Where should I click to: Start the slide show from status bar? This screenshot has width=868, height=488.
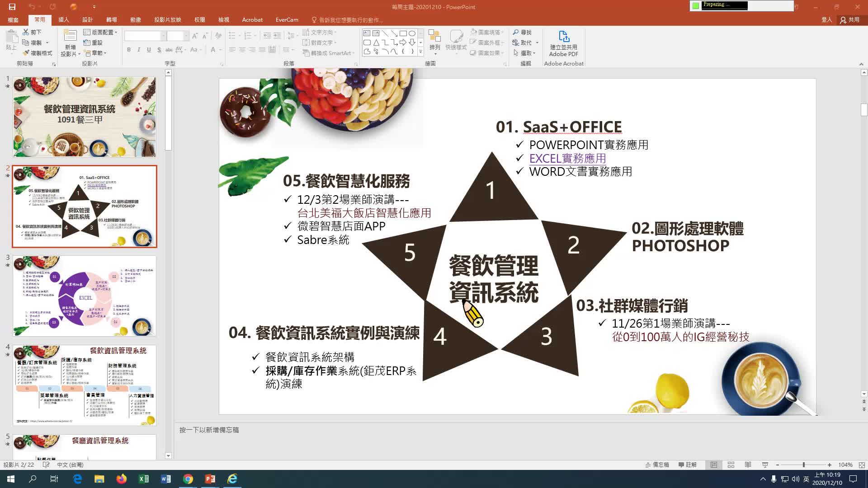tap(765, 465)
